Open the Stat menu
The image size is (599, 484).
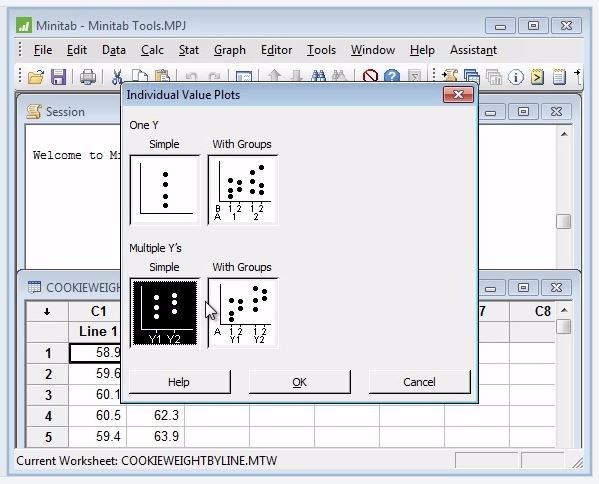coord(189,50)
